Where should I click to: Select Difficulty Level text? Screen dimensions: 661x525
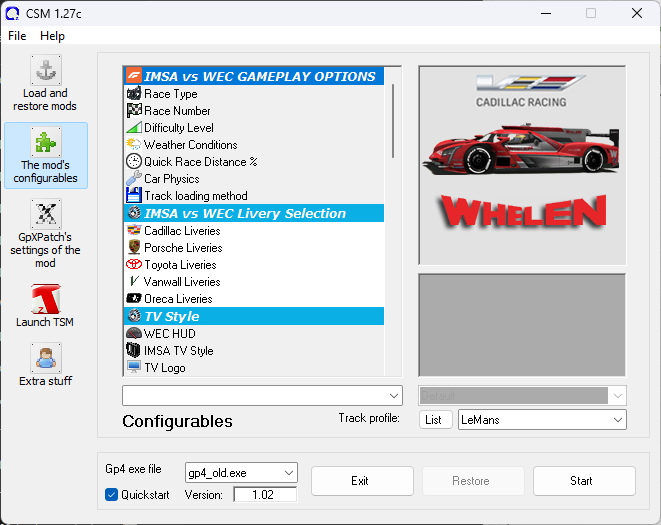point(179,127)
